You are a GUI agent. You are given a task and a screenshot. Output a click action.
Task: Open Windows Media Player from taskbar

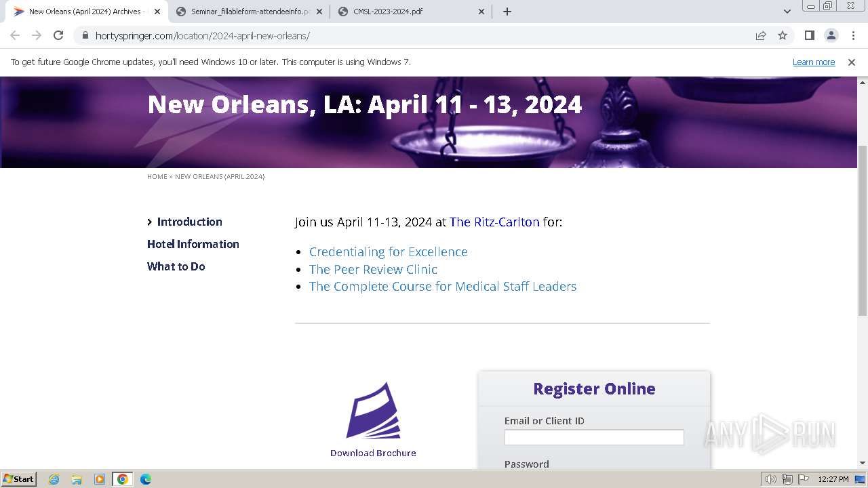pyautogui.click(x=100, y=479)
